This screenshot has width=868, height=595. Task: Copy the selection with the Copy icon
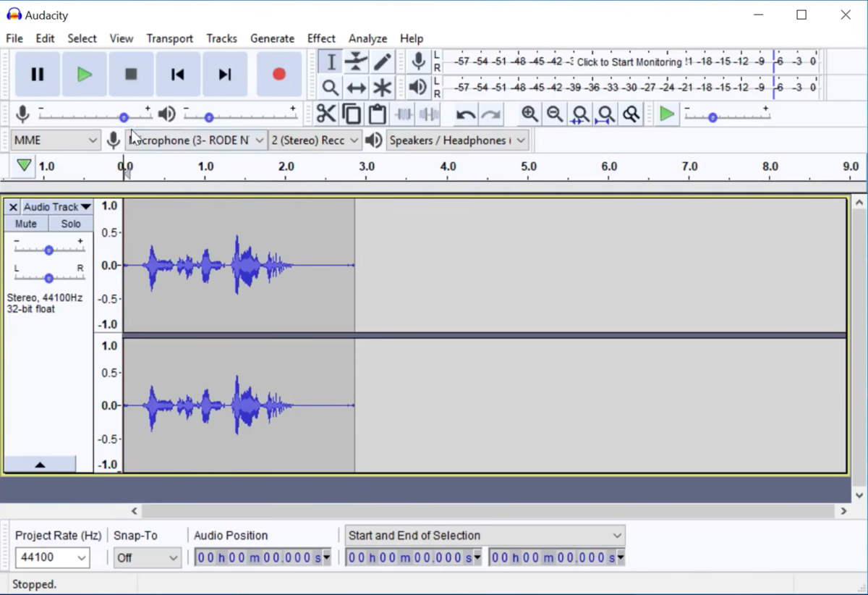[352, 114]
